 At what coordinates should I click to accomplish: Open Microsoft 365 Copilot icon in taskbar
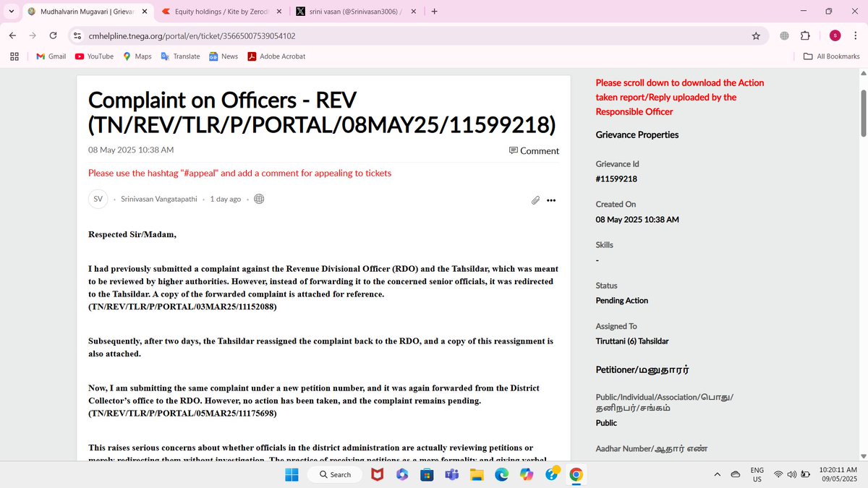tap(402, 474)
